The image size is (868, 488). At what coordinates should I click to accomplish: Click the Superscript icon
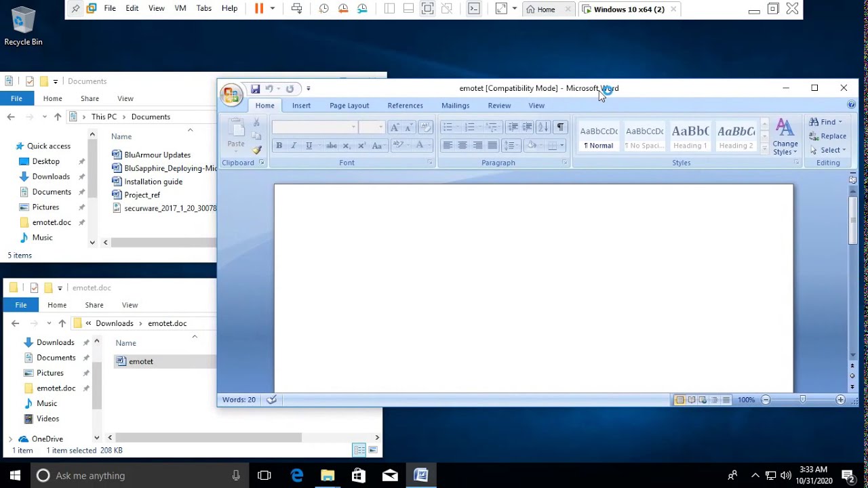(361, 146)
